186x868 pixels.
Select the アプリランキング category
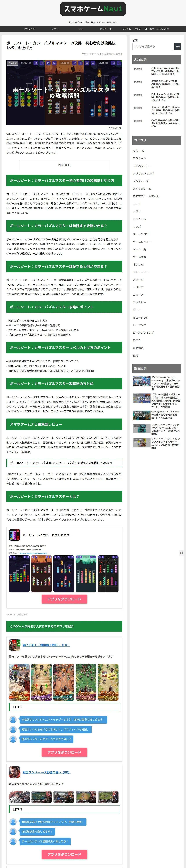143,174
